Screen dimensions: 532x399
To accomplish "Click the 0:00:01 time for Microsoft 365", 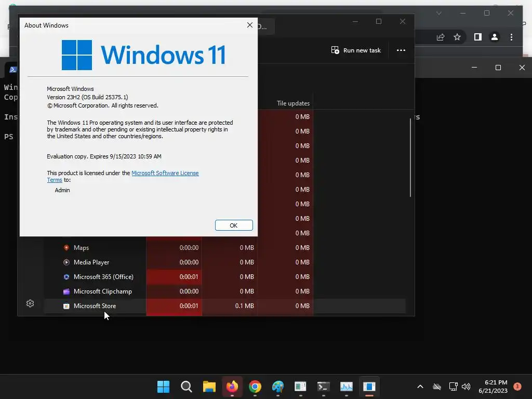I will point(189,277).
